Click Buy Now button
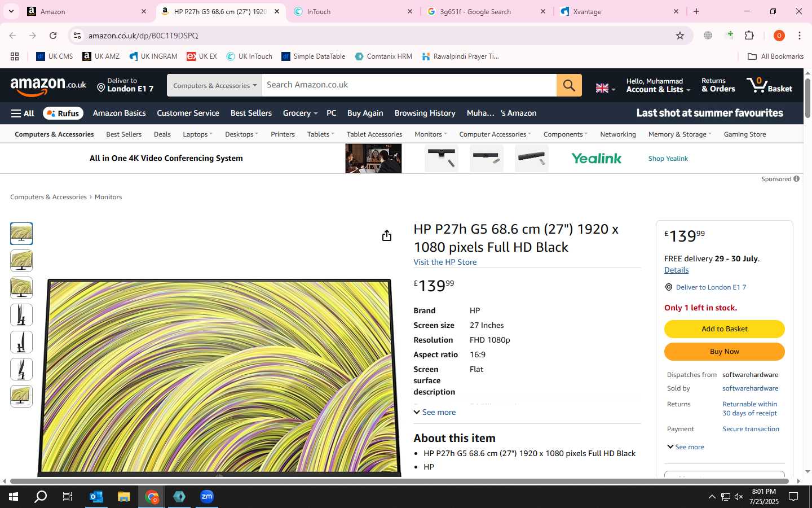 tap(725, 352)
